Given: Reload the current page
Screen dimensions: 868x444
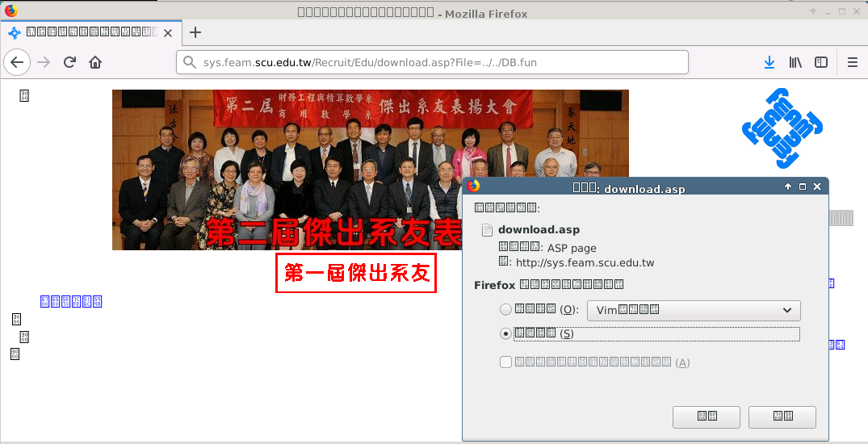Looking at the screenshot, I should pyautogui.click(x=69, y=62).
